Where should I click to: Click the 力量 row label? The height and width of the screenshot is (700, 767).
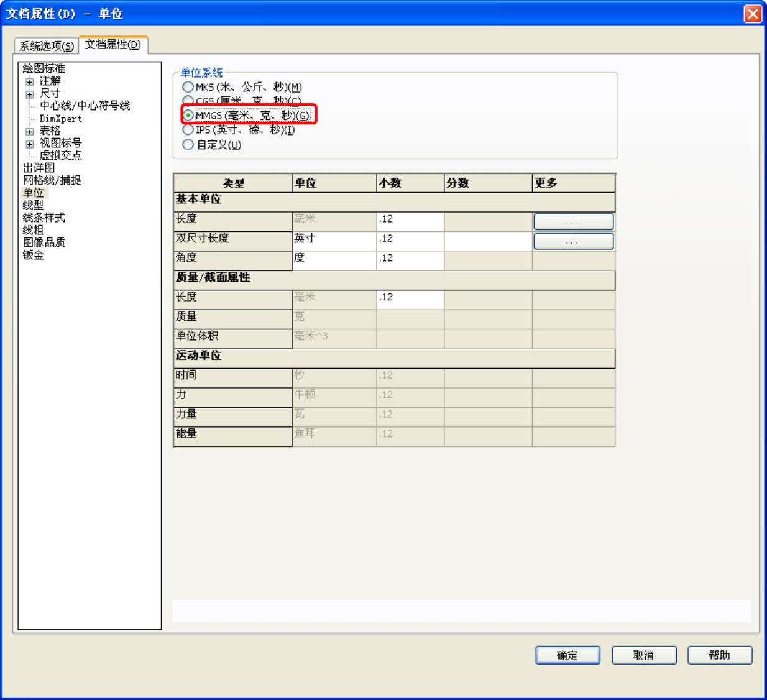(233, 417)
